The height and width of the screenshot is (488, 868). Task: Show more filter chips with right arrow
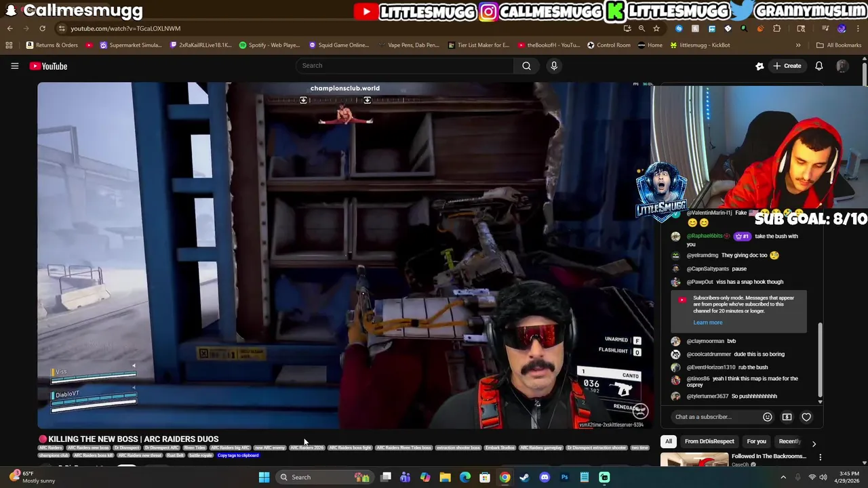coord(814,444)
